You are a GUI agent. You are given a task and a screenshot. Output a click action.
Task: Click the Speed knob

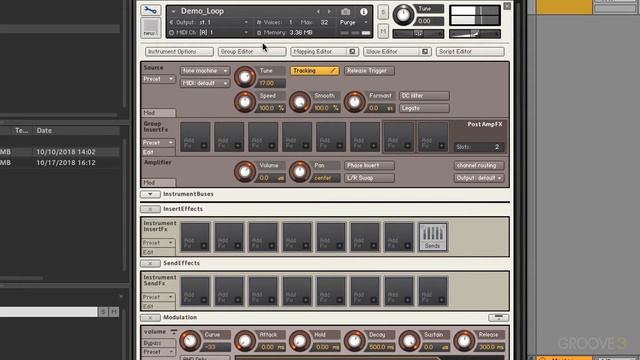tap(244, 102)
